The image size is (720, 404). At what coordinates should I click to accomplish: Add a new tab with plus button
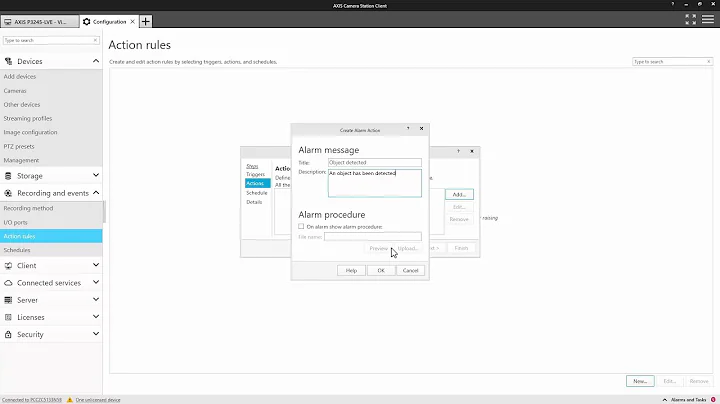pyautogui.click(x=146, y=21)
